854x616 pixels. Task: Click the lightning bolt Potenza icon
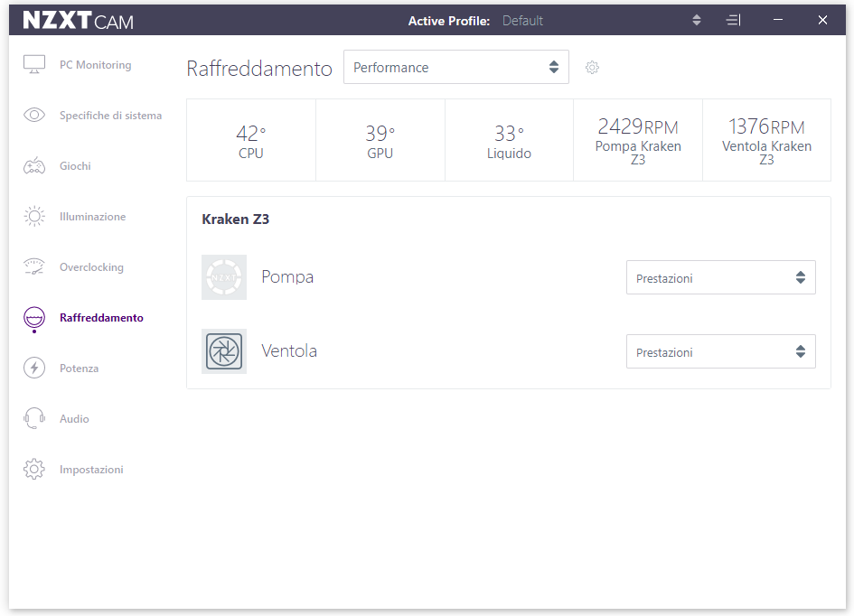(34, 368)
